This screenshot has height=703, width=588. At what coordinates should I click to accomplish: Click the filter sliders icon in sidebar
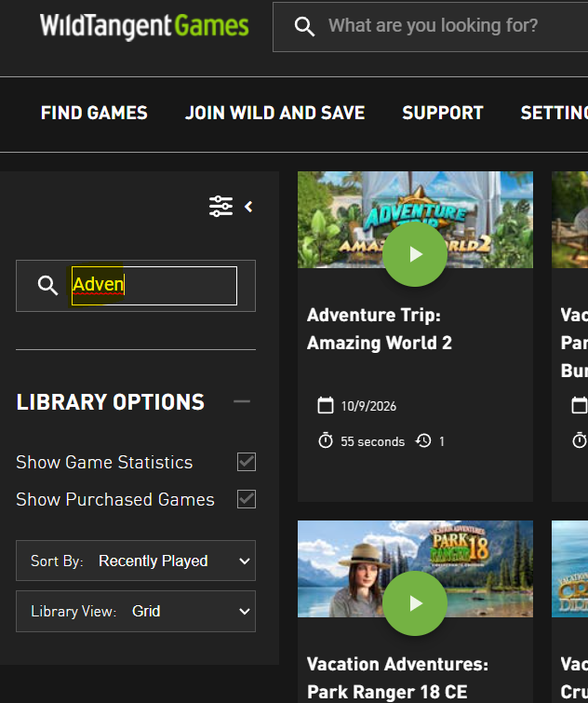(x=220, y=206)
